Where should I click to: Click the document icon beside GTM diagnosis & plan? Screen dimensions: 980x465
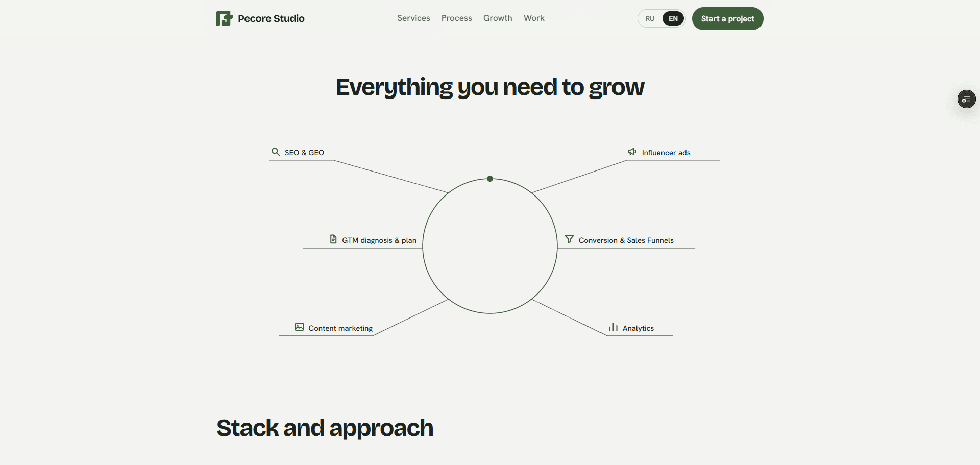(x=333, y=239)
